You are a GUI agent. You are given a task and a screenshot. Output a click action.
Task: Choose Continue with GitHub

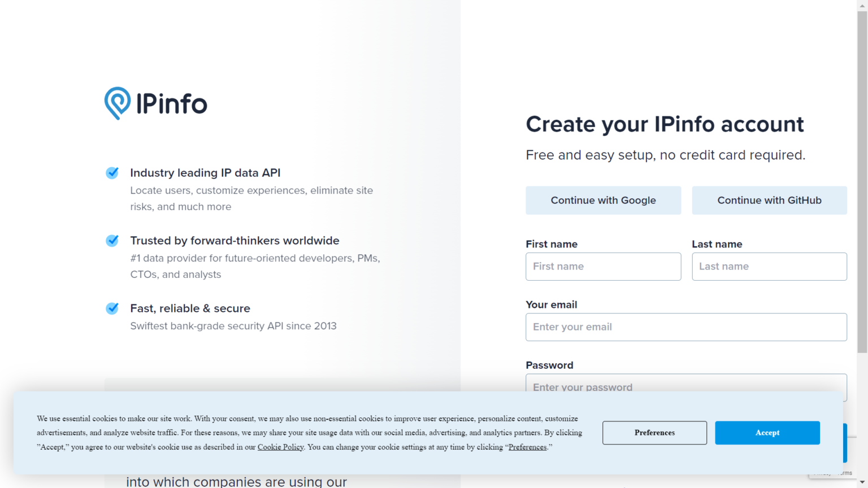[769, 201]
